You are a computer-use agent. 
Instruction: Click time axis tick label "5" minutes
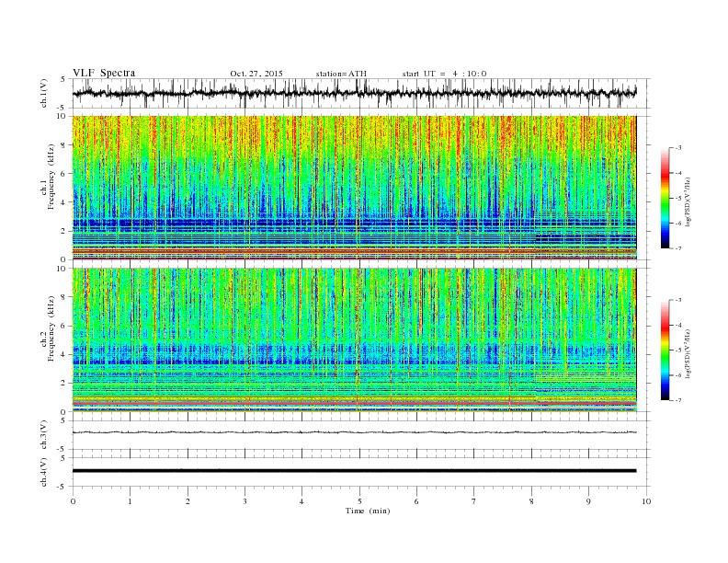point(359,501)
